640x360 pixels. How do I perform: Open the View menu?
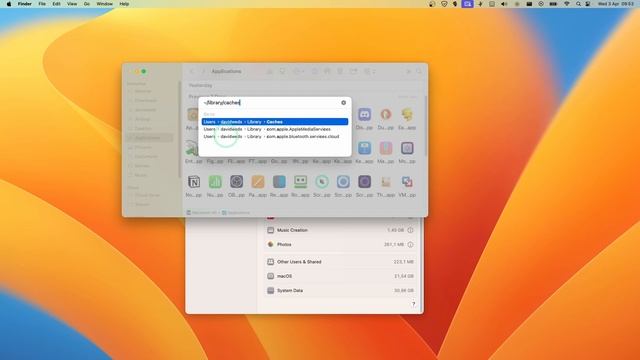pos(72,4)
